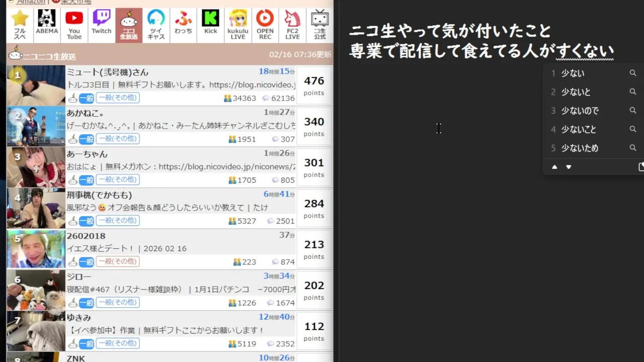Viewport: 644px width, 362px height.
Task: Click the 一般 badge on ミュート row
Action: (x=87, y=98)
